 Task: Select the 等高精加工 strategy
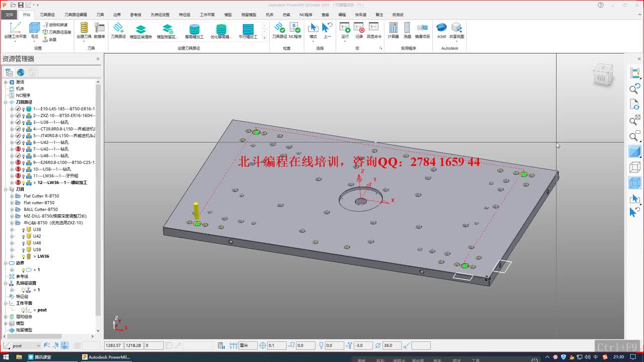pos(194,31)
